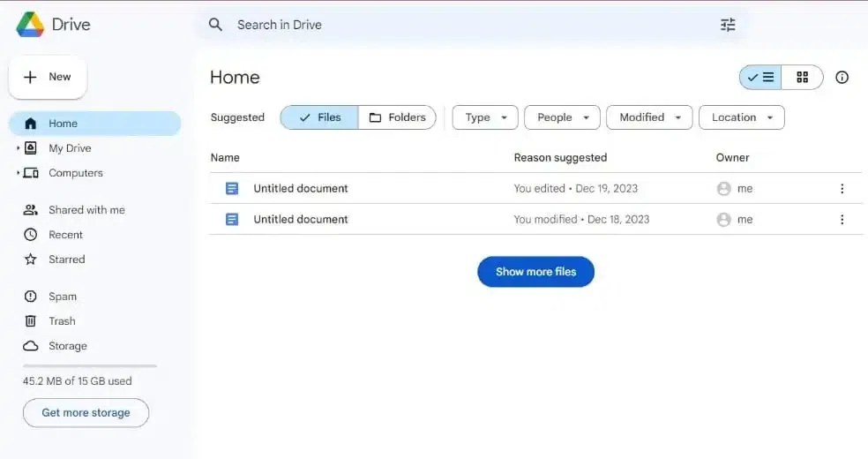Create a new item with New button
This screenshot has height=459, width=868.
(48, 77)
